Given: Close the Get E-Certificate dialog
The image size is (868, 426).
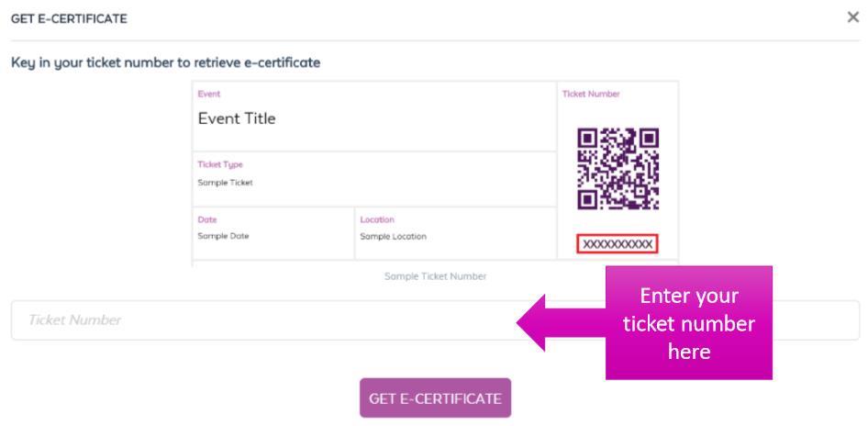Looking at the screenshot, I should click(853, 17).
